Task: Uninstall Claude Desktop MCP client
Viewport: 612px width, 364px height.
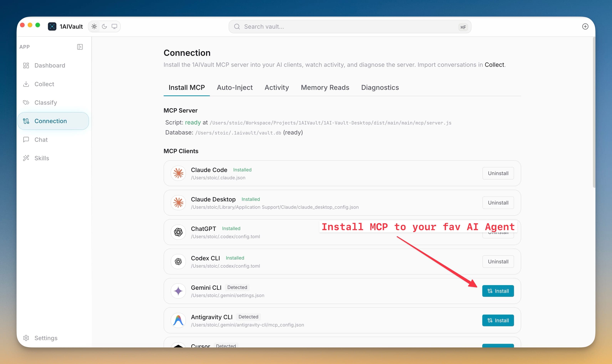Action: (x=498, y=203)
